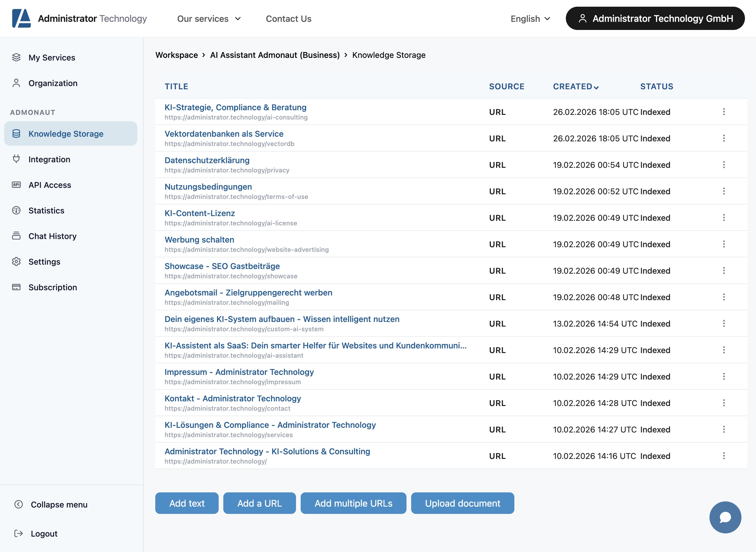Open the English language dropdown
Image resolution: width=756 pixels, height=552 pixels.
click(529, 19)
